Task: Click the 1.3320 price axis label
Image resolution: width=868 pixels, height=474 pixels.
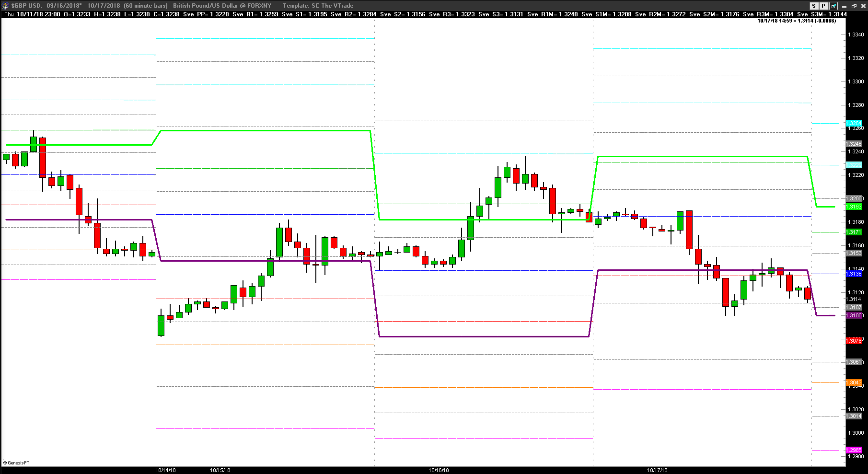Action: (856, 58)
